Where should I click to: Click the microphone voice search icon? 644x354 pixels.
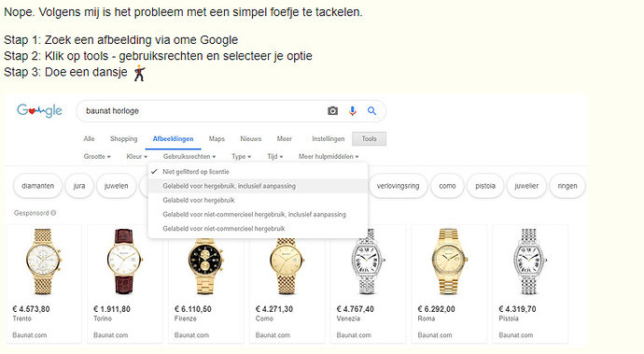coord(353,111)
